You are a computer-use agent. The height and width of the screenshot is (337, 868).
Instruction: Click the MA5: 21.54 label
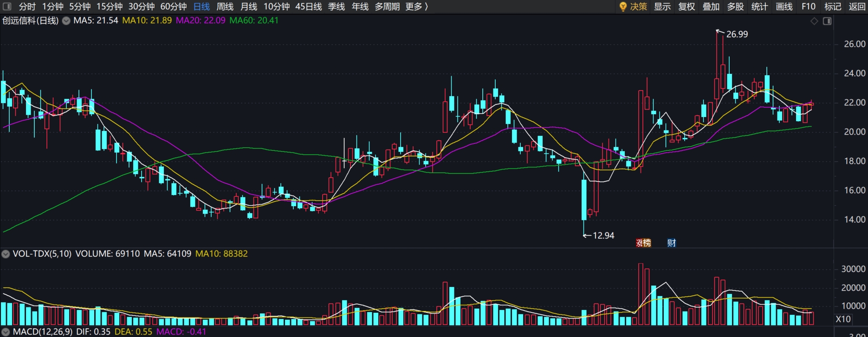[x=96, y=21]
